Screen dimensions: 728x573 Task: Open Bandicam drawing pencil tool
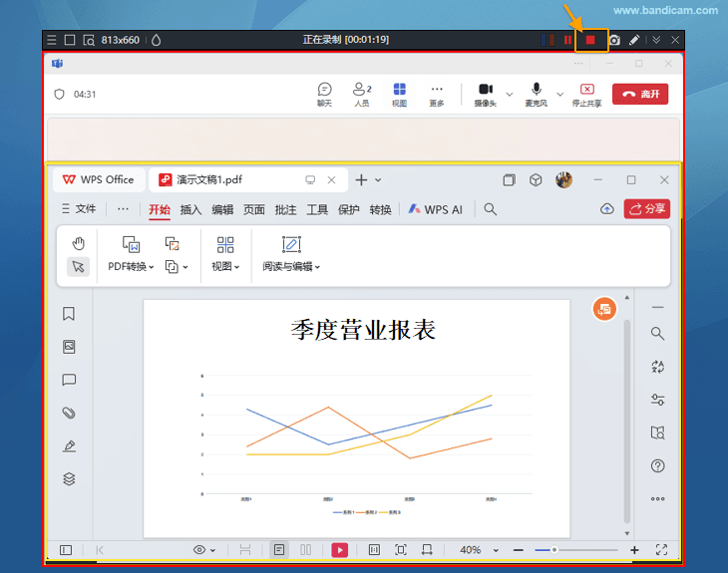coord(634,41)
